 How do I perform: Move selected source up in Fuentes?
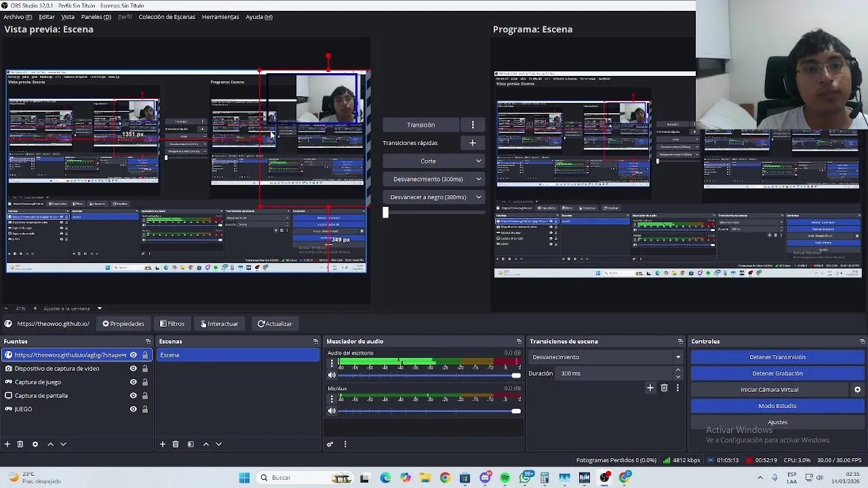pos(50,444)
